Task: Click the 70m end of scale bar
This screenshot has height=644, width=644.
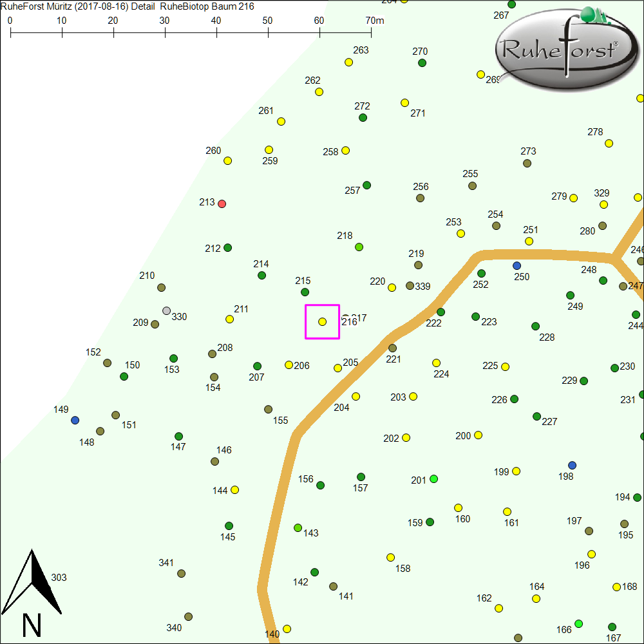Action: [371, 30]
